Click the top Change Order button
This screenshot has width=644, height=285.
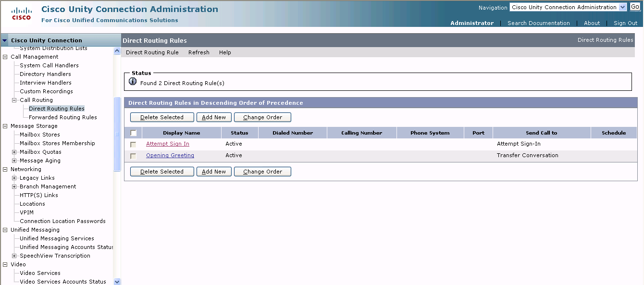coord(262,117)
